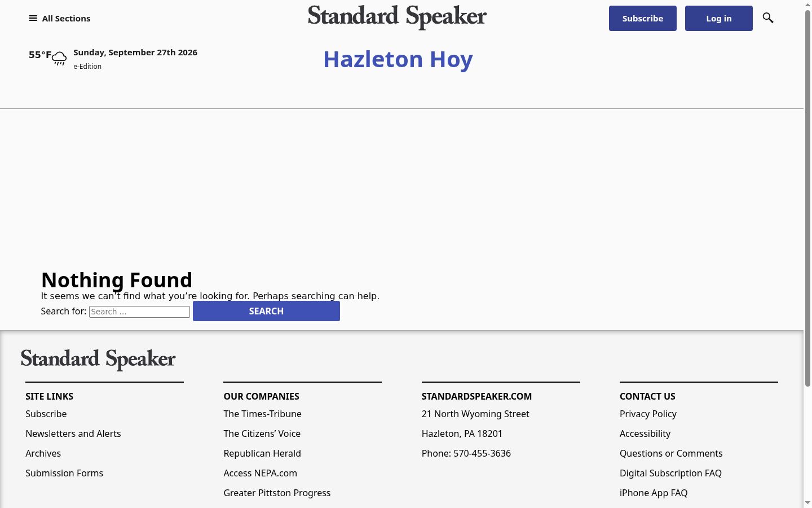Viewport: 812px width, 508px height.
Task: Visit Republican Herald link
Action: click(x=262, y=453)
